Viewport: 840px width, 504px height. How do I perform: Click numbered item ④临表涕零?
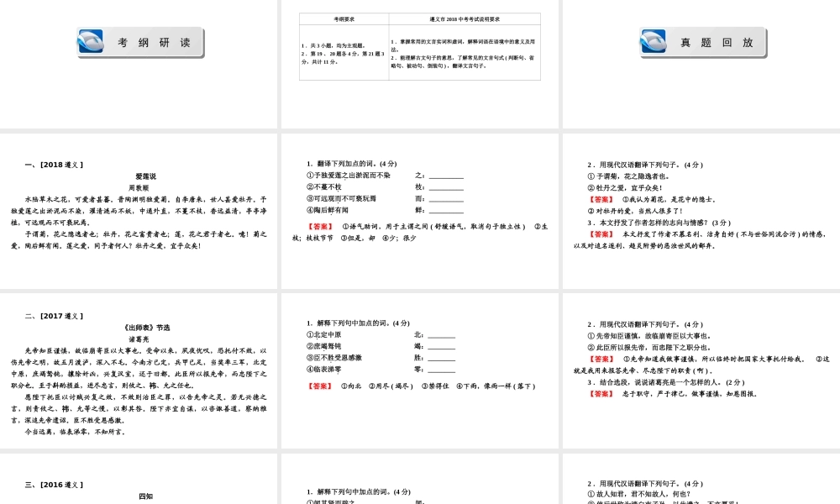[x=323, y=370]
